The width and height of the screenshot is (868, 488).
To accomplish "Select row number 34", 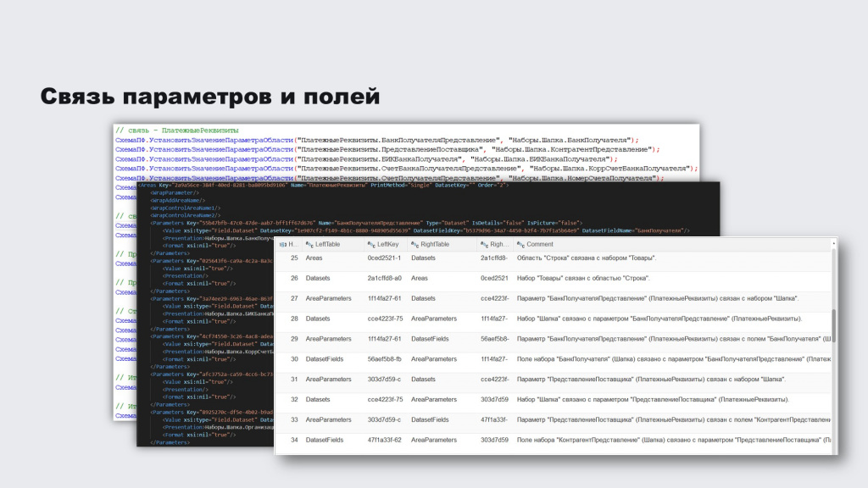I will [x=294, y=441].
